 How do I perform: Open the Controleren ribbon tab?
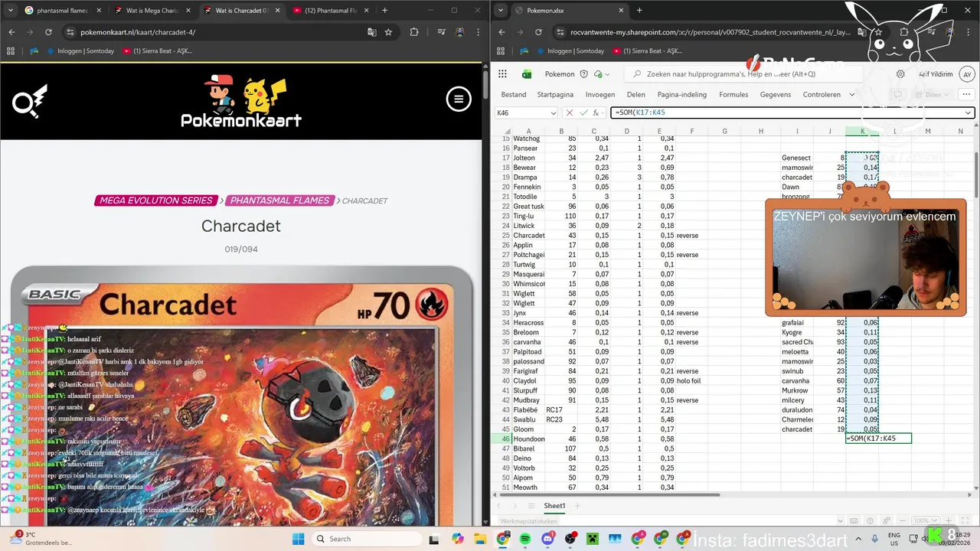(822, 95)
